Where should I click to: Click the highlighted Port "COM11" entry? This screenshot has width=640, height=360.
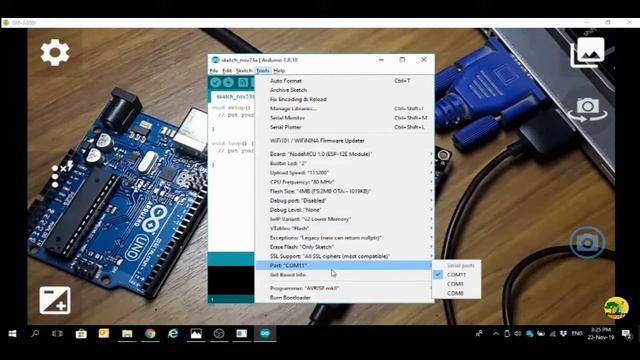344,265
